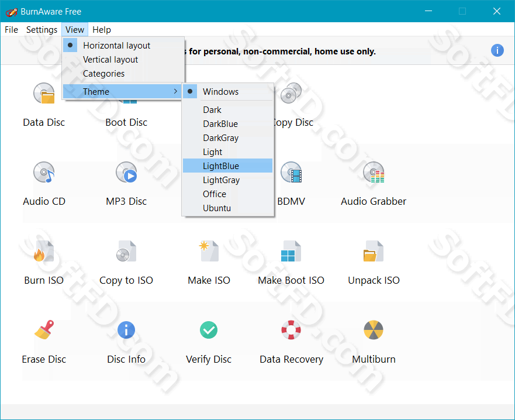
Task: Click the blue info icon in banner
Action: [x=497, y=51]
